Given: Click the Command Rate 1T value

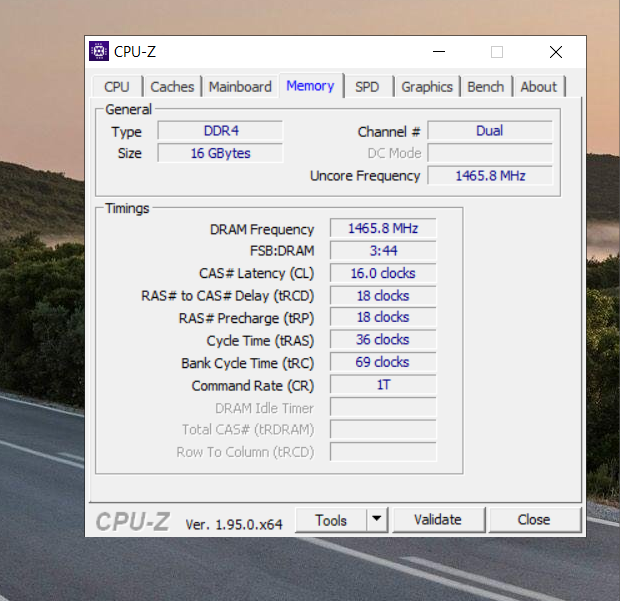Looking at the screenshot, I should (x=383, y=385).
